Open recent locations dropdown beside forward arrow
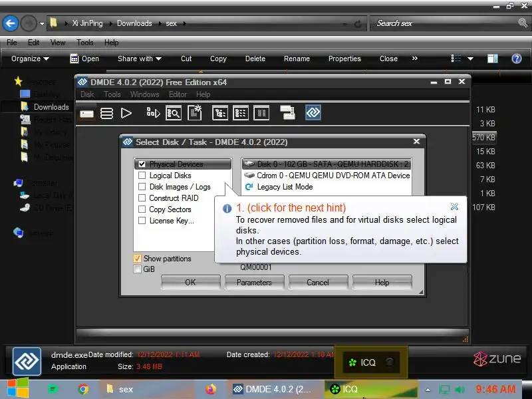Screen dimensions: 532x399 pos(42,24)
